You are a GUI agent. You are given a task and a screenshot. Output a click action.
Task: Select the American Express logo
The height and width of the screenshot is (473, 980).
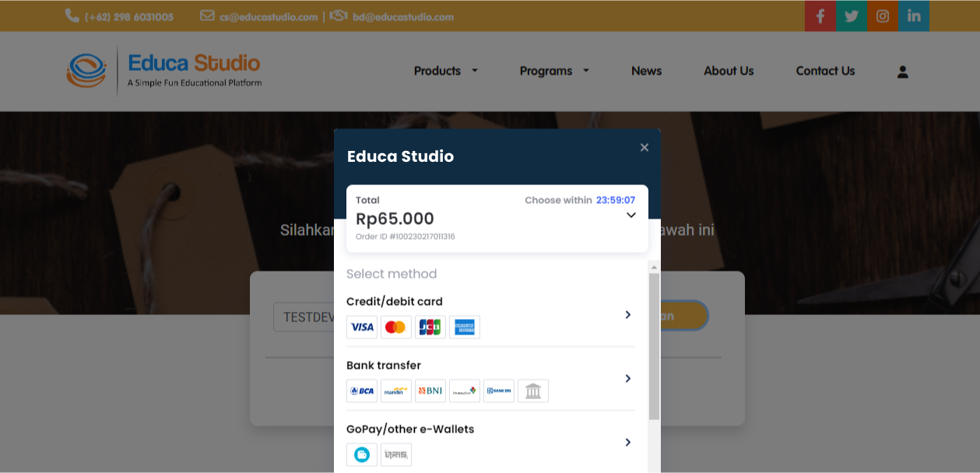point(465,328)
